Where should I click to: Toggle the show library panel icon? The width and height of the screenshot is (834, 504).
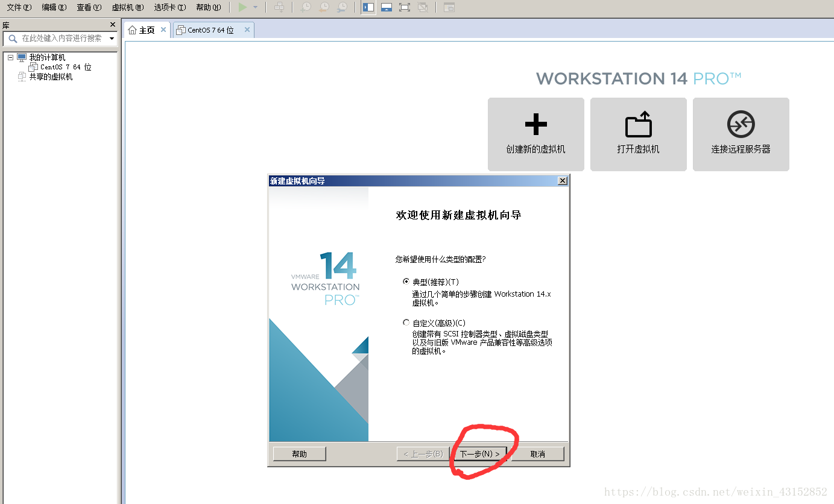pyautogui.click(x=368, y=7)
